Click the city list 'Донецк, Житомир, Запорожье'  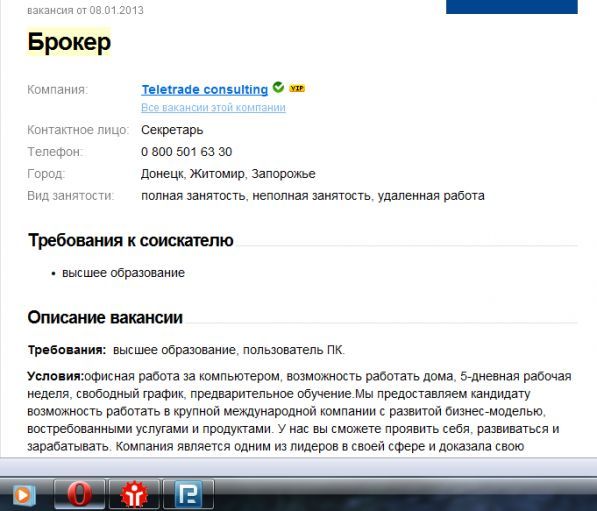coord(228,174)
